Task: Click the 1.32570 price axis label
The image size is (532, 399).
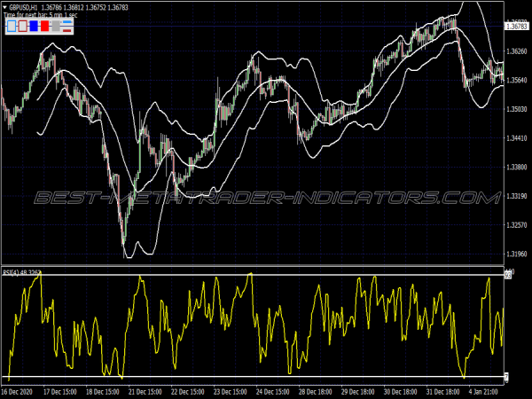Action: click(x=517, y=225)
